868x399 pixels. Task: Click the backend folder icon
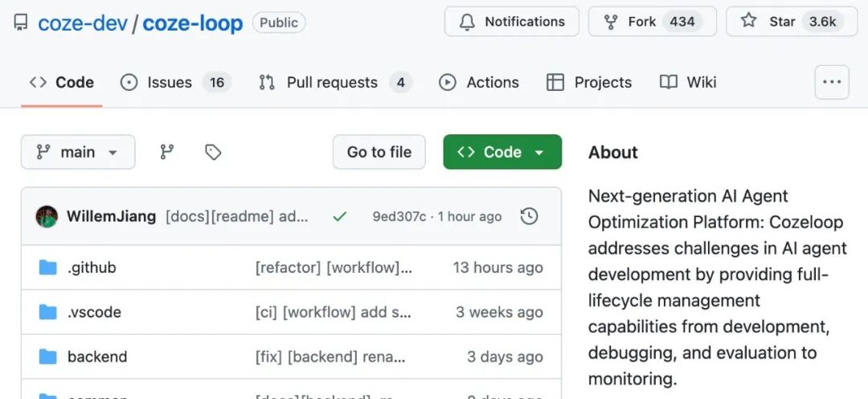[47, 356]
